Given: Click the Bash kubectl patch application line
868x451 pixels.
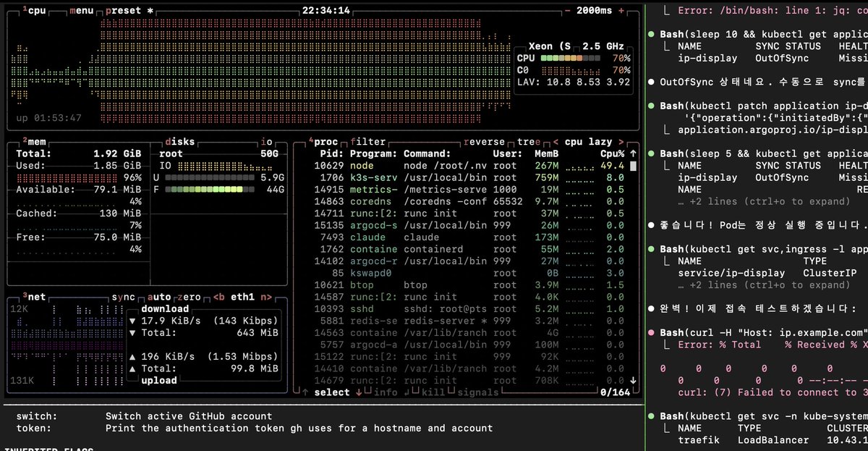Looking at the screenshot, I should 764,106.
